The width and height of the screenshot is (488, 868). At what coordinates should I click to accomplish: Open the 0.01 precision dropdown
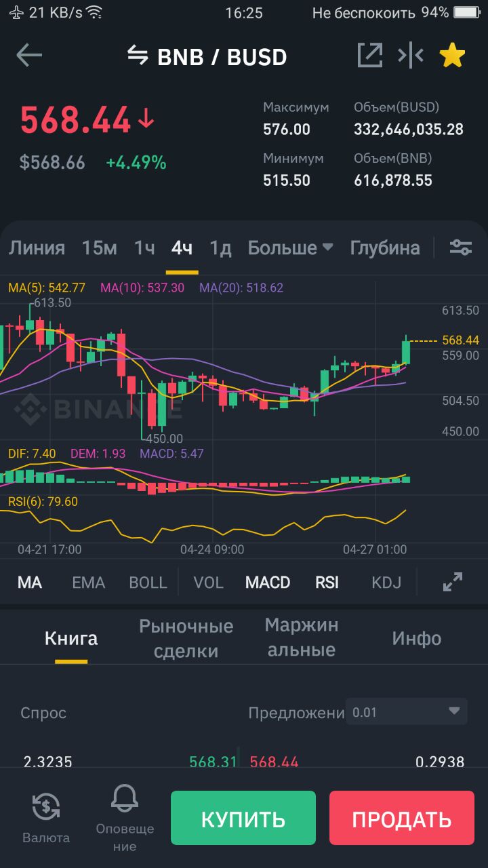pyautogui.click(x=407, y=711)
